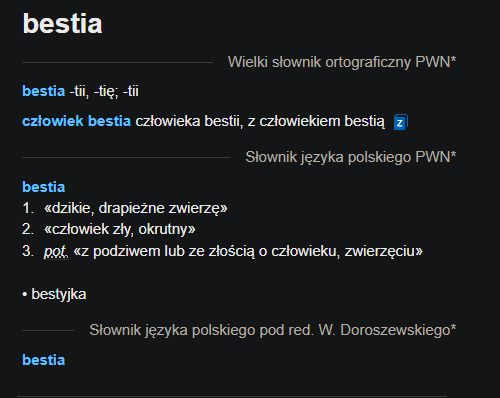The height and width of the screenshot is (398, 500).
Task: Click the asterisk after "ortograficzny PWN"
Action: point(453,60)
